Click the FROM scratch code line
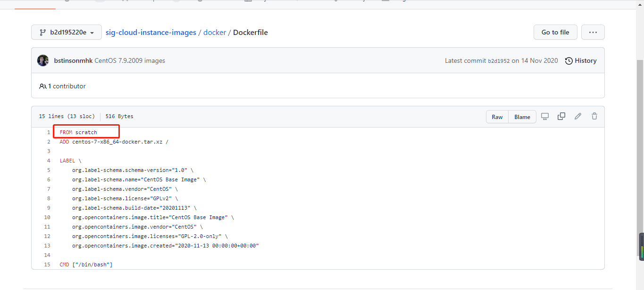This screenshot has width=644, height=290. point(78,132)
